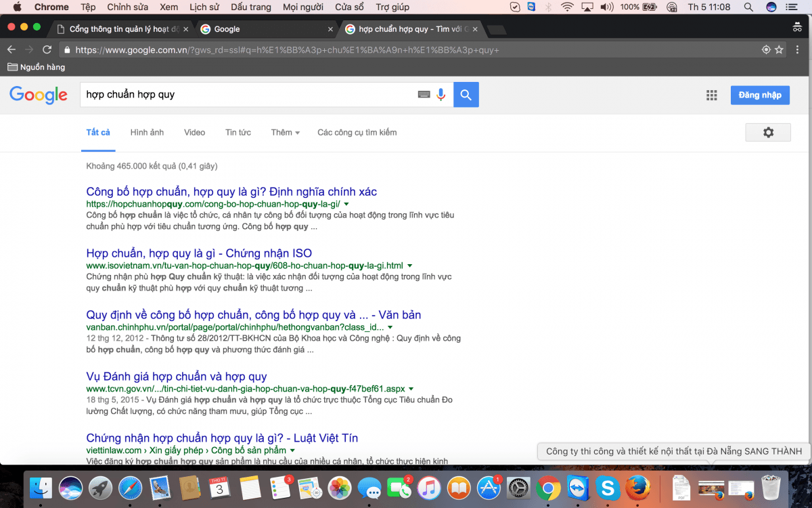Expand options arrow for vanban.chinhphu.vn result

click(390, 327)
